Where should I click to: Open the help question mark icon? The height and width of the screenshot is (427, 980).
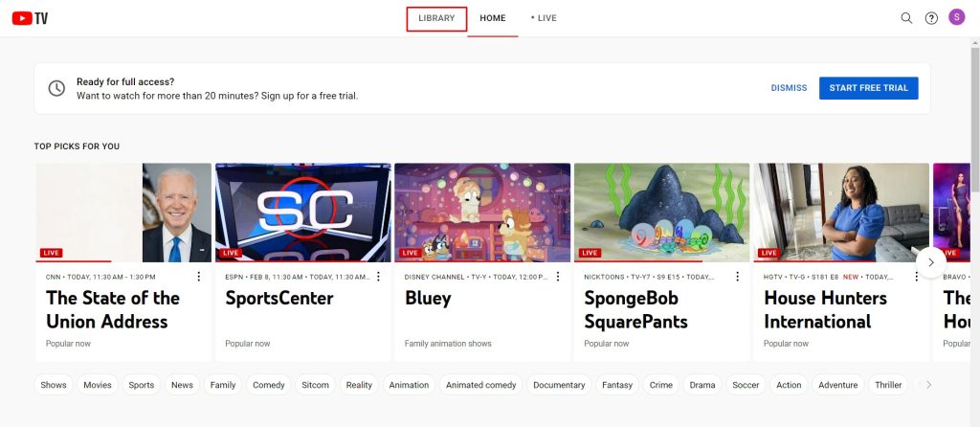pyautogui.click(x=931, y=18)
